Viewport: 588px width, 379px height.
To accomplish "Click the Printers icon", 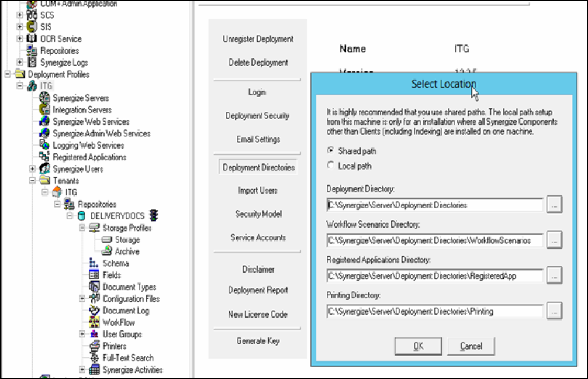I will (94, 346).
